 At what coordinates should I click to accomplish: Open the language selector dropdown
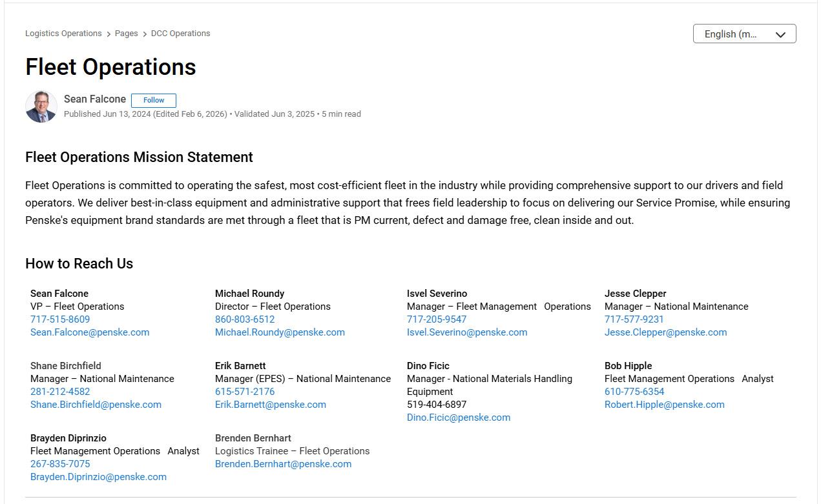[x=744, y=34]
